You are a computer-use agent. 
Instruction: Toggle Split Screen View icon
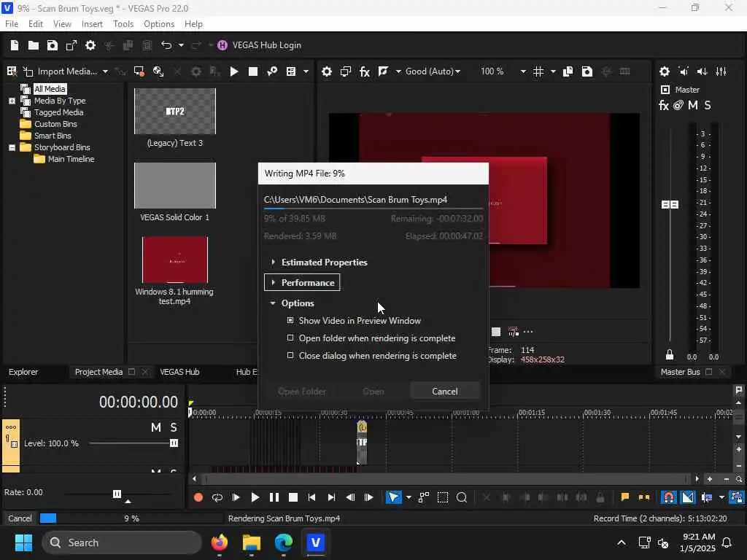(x=383, y=71)
